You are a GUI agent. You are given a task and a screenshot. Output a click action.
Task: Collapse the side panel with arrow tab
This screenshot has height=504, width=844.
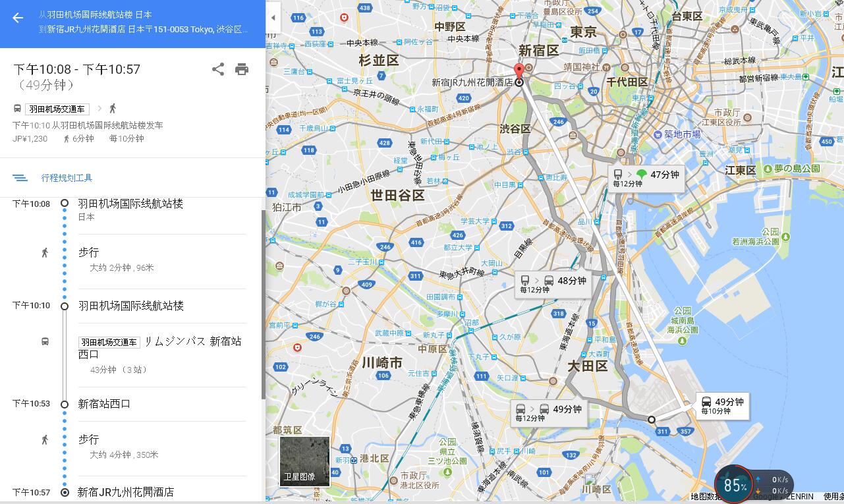point(273,18)
